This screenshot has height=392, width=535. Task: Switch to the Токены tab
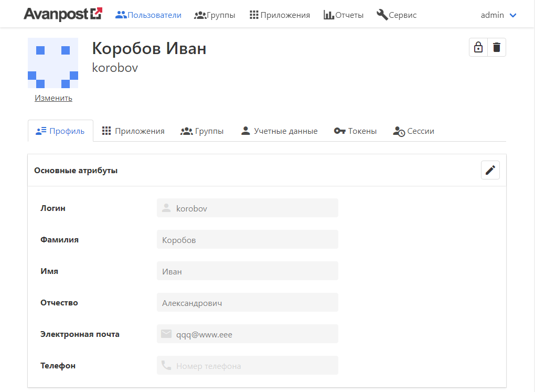tap(355, 131)
